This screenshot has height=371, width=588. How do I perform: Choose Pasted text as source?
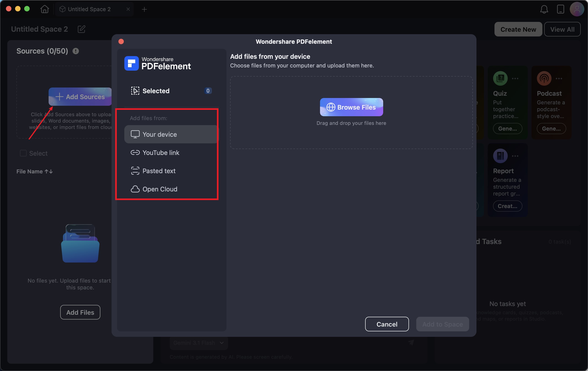click(x=172, y=171)
